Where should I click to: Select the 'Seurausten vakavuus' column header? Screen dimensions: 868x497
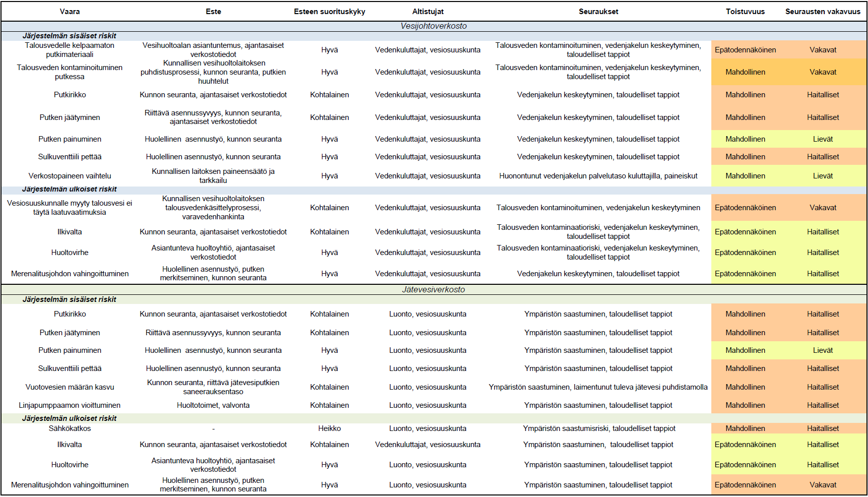point(823,12)
